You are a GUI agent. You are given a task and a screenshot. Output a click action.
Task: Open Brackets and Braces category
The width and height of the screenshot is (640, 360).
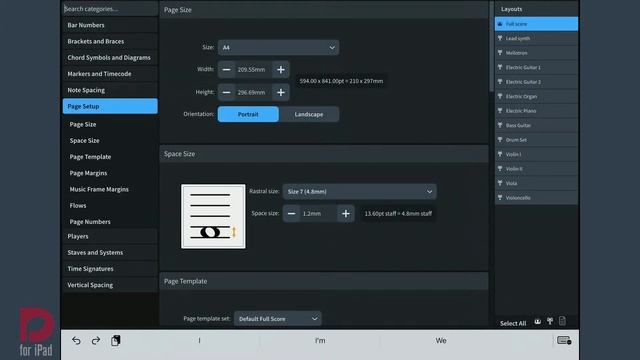pyautogui.click(x=110, y=42)
